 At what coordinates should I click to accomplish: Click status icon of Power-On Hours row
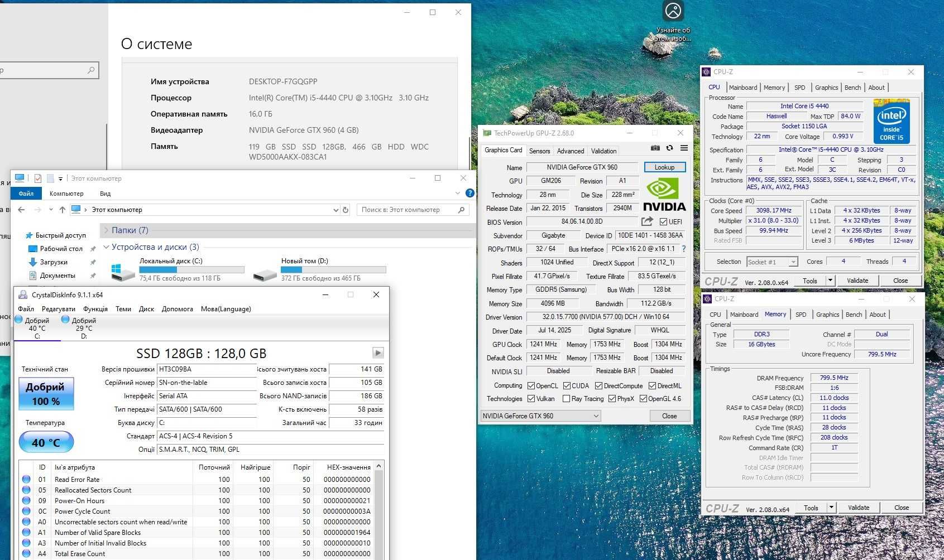[26, 500]
